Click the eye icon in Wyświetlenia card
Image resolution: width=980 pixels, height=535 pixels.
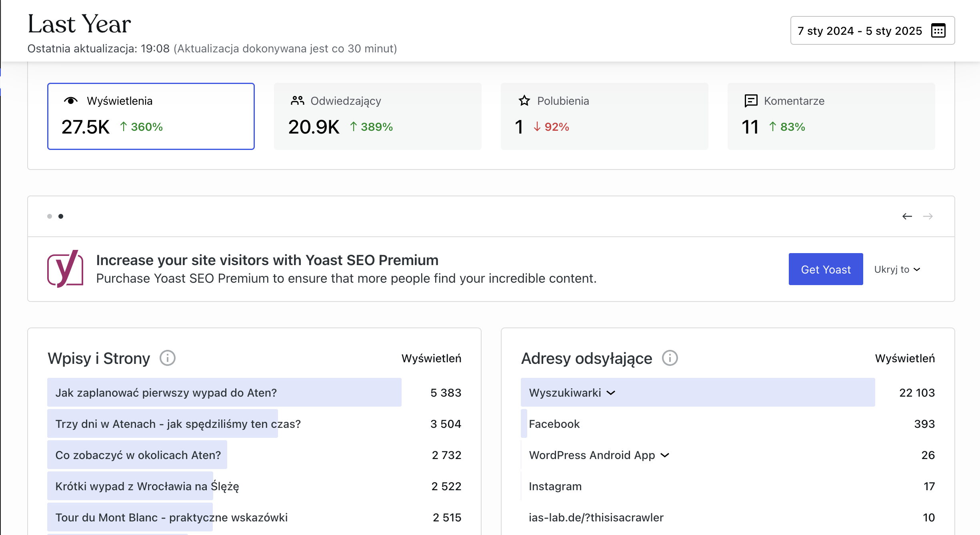(x=71, y=101)
